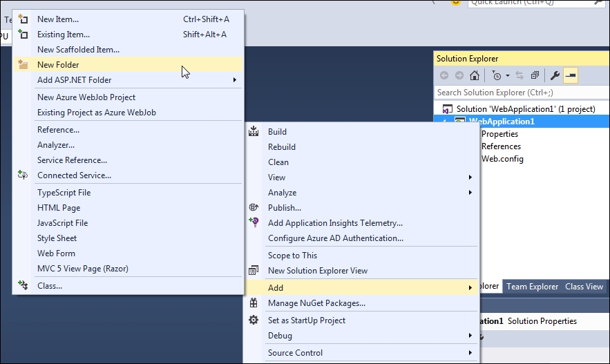Expand the View submenu arrow
610x364 pixels.
coord(470,178)
